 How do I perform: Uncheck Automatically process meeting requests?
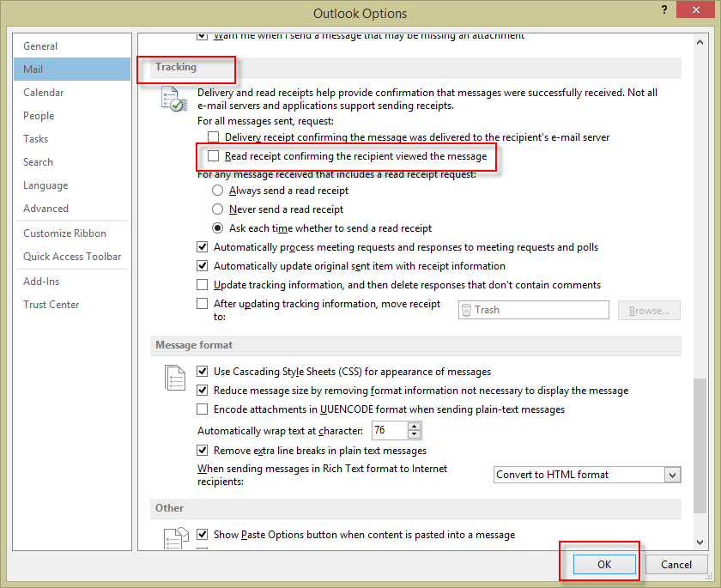[203, 247]
